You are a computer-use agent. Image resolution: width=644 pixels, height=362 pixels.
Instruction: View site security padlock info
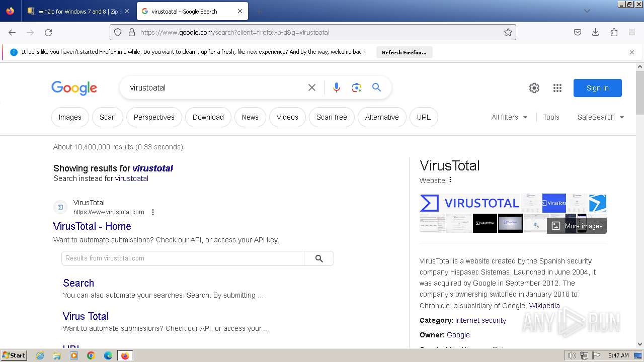(x=132, y=32)
